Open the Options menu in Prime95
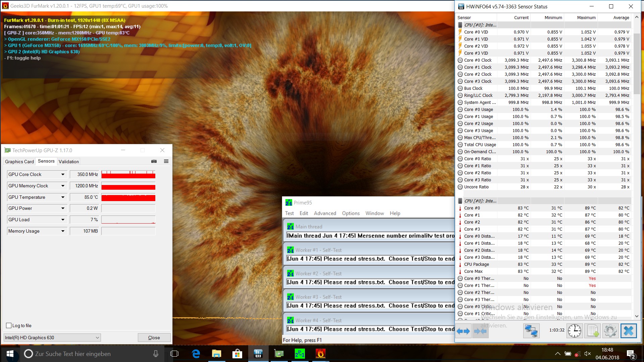 [x=351, y=213]
